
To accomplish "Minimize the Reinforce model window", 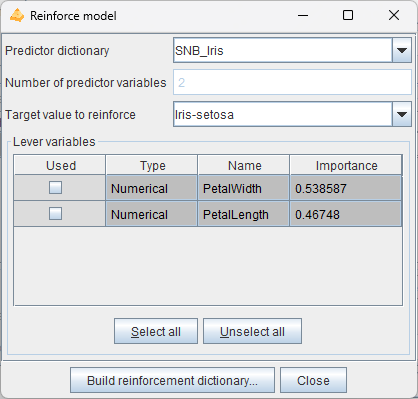I will click(303, 15).
